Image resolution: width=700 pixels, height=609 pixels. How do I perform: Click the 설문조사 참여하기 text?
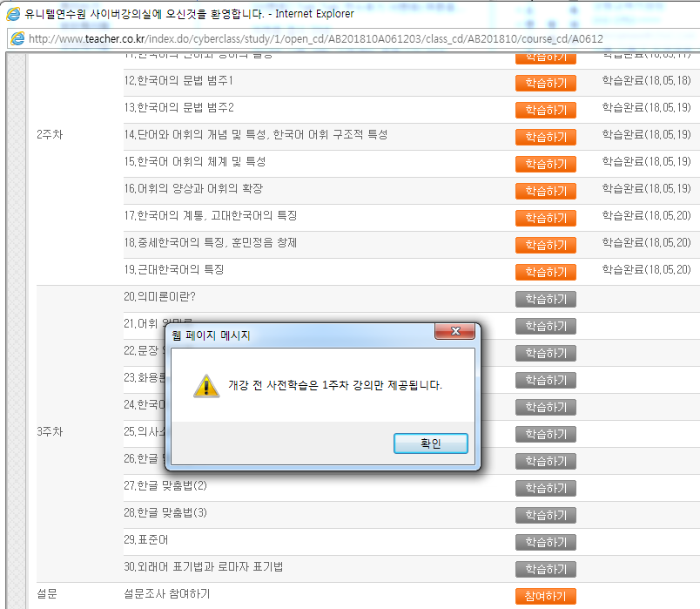point(167,594)
